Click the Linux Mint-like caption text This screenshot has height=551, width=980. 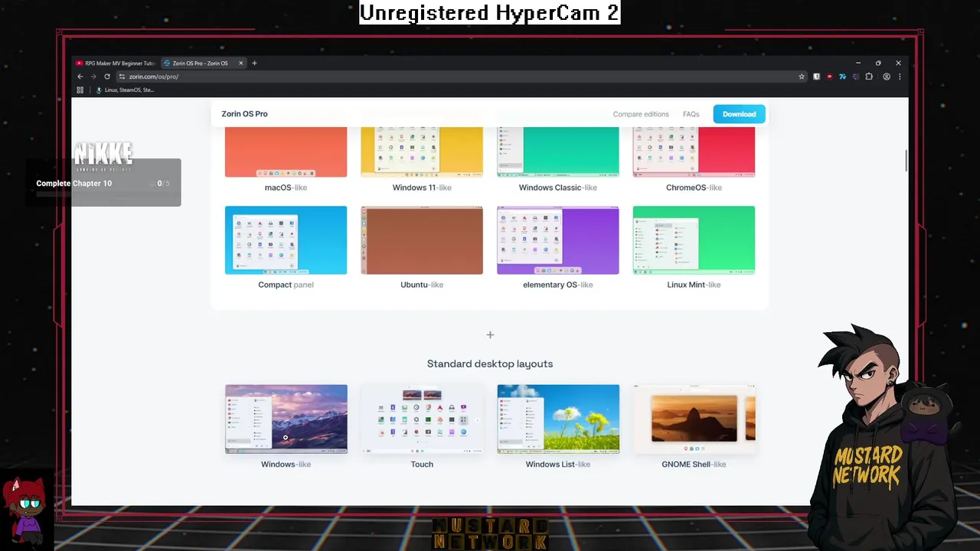pyautogui.click(x=694, y=285)
